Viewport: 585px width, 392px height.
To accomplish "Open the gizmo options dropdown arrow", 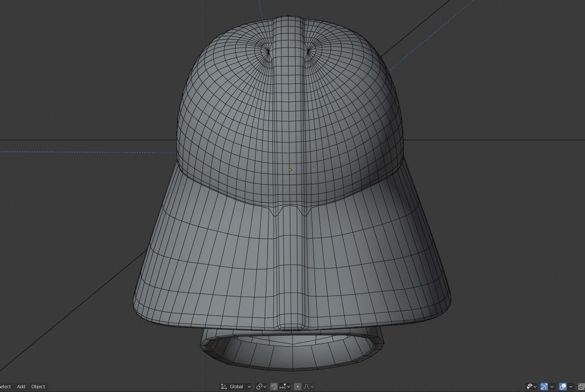I will pos(552,387).
